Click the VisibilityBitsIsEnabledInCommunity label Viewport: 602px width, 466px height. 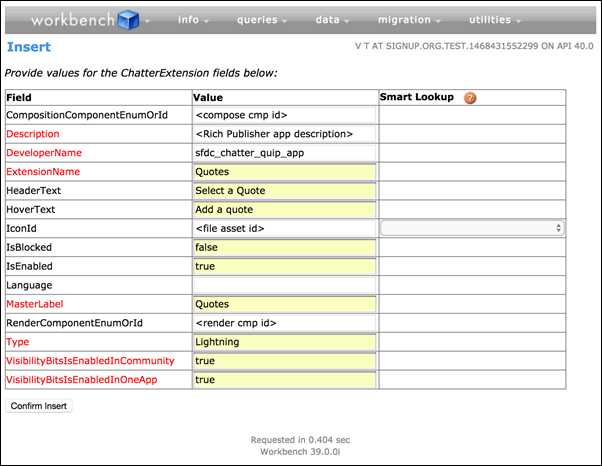tap(90, 361)
